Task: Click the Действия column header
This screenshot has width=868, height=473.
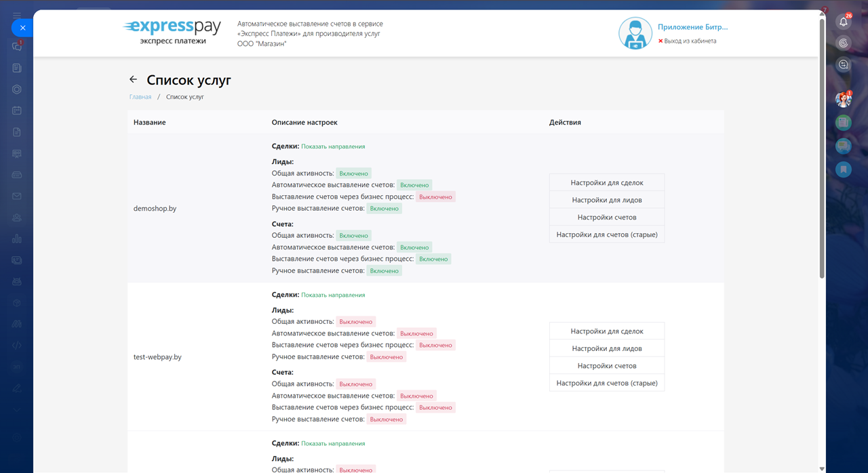Action: click(x=565, y=123)
